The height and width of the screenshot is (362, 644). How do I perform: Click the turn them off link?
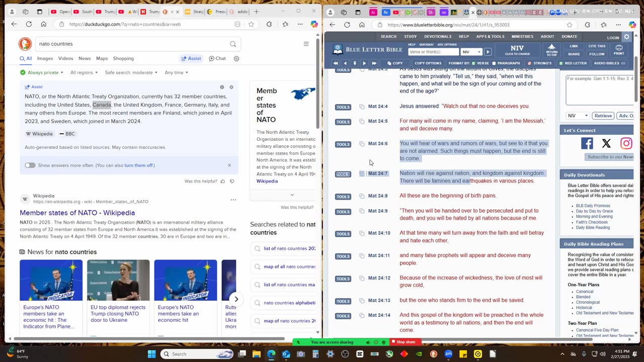(138, 165)
